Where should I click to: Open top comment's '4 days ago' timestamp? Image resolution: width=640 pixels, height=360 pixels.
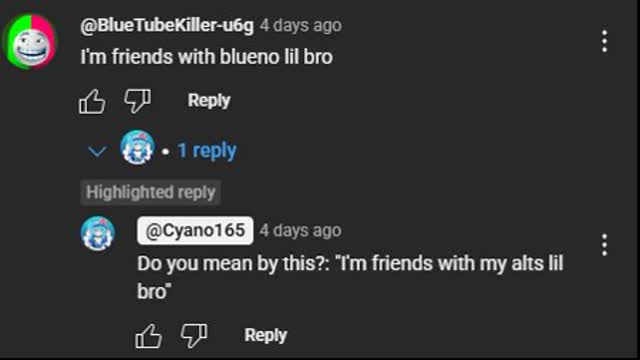301,25
